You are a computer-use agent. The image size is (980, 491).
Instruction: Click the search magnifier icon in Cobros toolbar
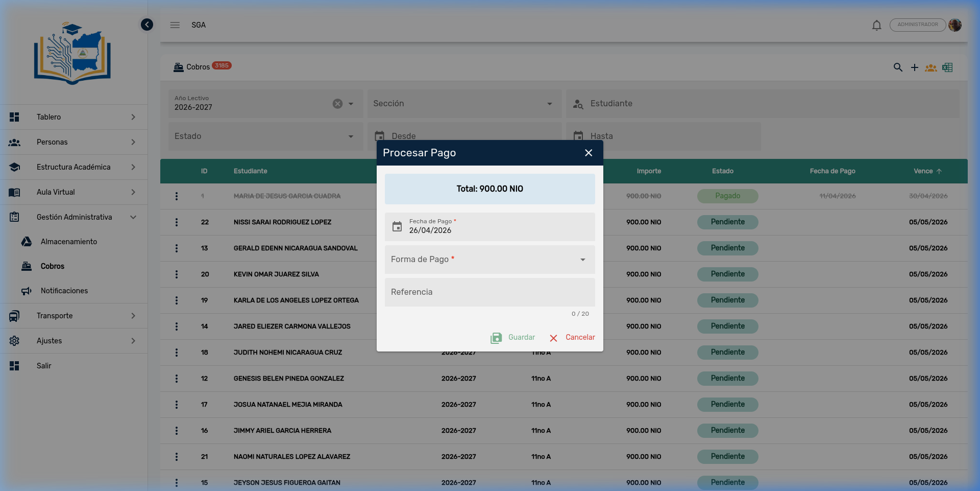click(898, 67)
